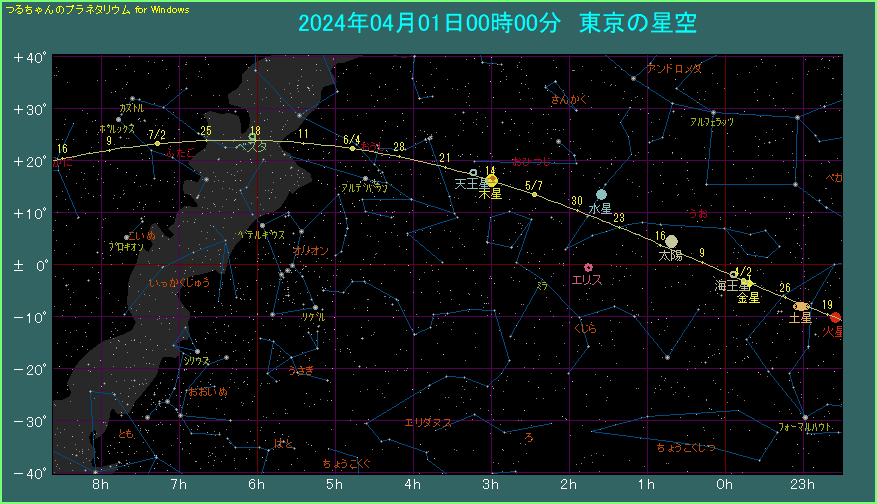Click the フォーマルハウト star label
The height and width of the screenshot is (504, 877).
pos(804,427)
